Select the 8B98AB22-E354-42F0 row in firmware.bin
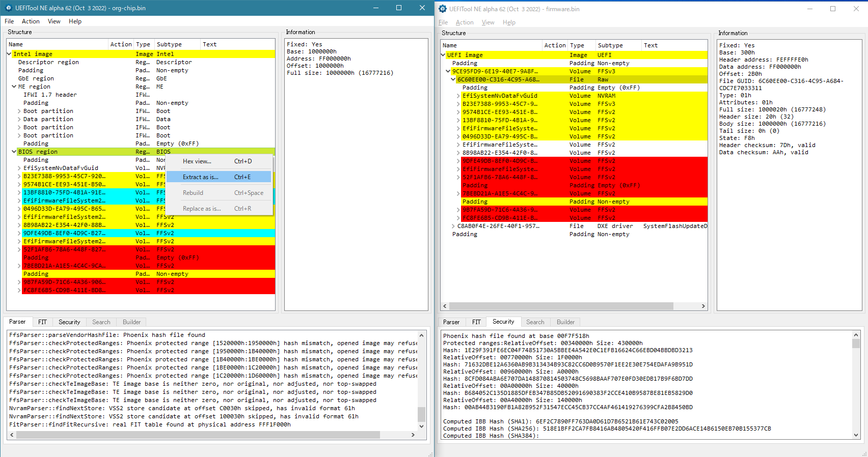This screenshot has width=868, height=457. [x=574, y=153]
